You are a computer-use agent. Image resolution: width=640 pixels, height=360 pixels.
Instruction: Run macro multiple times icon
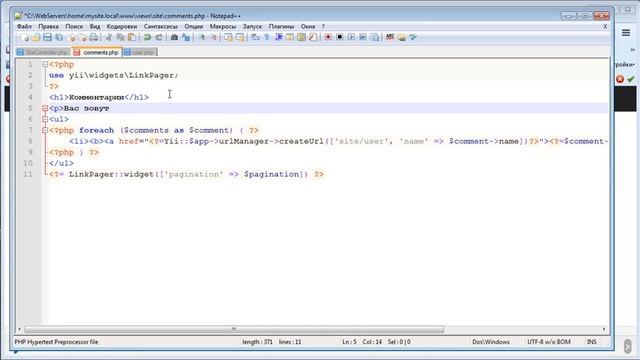click(362, 38)
